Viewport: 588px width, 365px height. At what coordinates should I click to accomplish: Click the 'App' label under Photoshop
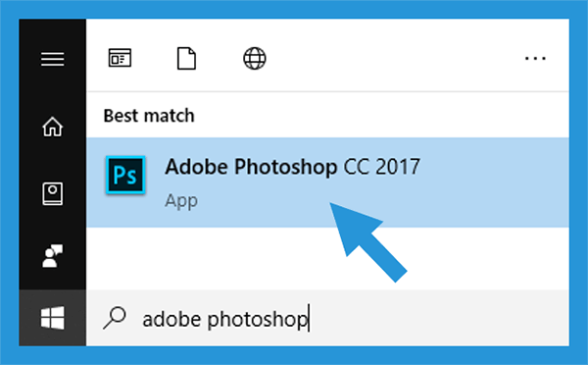[181, 201]
